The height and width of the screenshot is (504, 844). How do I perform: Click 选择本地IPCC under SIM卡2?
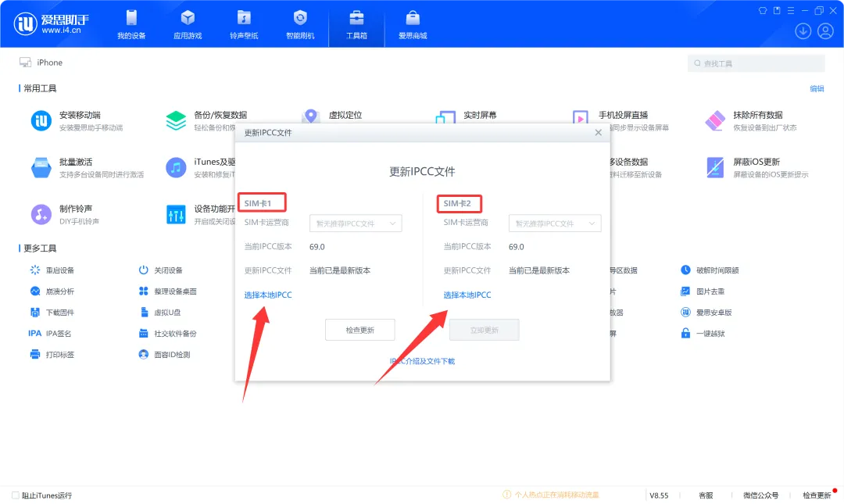pyautogui.click(x=467, y=295)
